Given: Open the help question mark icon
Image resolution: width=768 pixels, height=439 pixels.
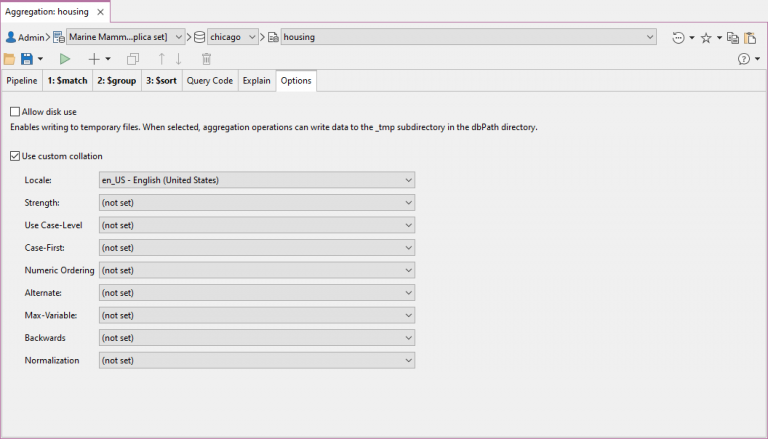Looking at the screenshot, I should pyautogui.click(x=744, y=60).
